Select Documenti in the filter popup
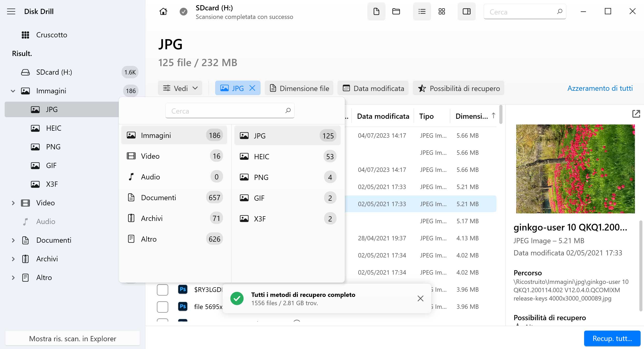This screenshot has height=349, width=644. point(158,198)
